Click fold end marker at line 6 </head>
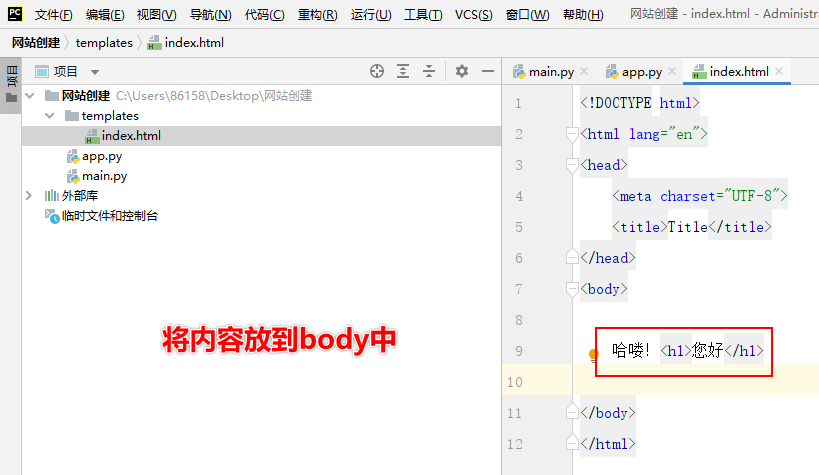Viewport: 819px width, 475px height. [572, 257]
